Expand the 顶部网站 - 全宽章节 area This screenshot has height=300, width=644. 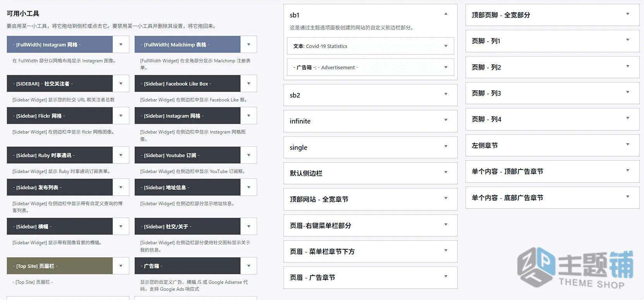pos(370,199)
